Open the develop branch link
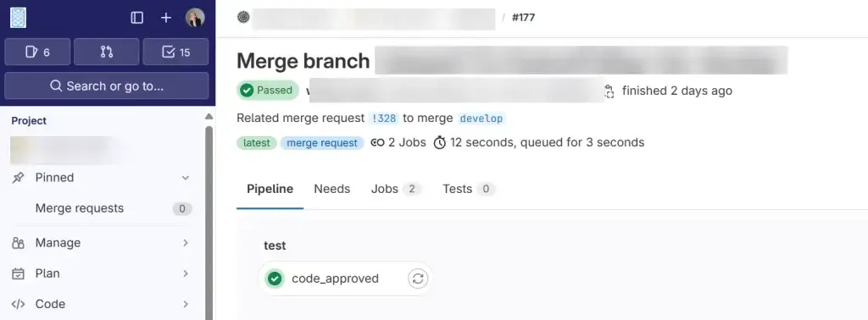This screenshot has width=868, height=320. pos(481,119)
